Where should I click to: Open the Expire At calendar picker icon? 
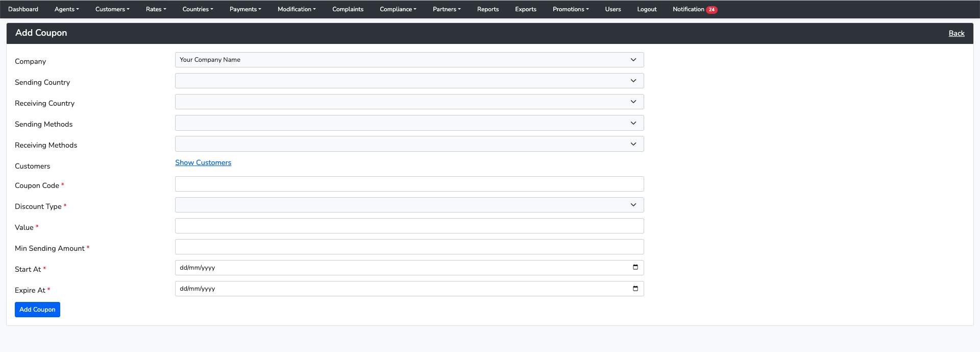[635, 289]
